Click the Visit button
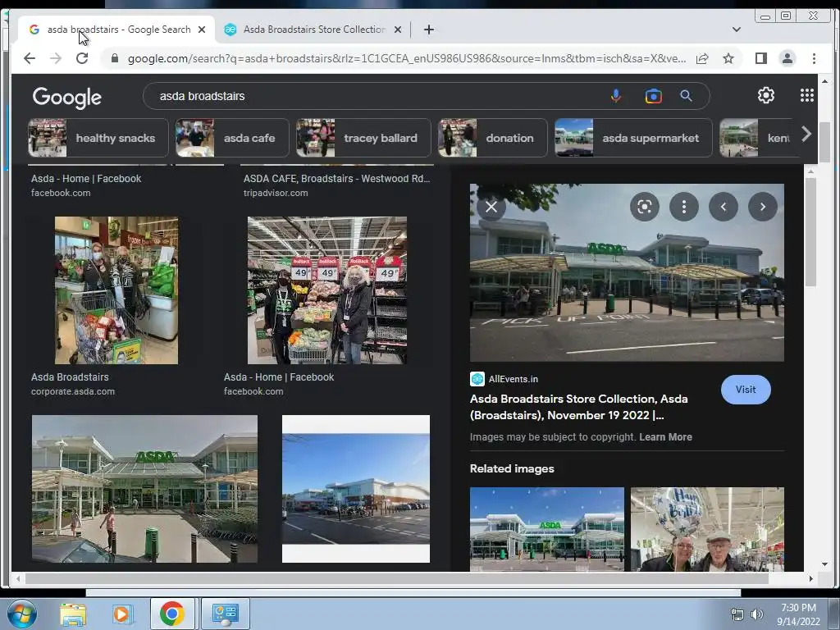This screenshot has width=840, height=630. point(746,390)
